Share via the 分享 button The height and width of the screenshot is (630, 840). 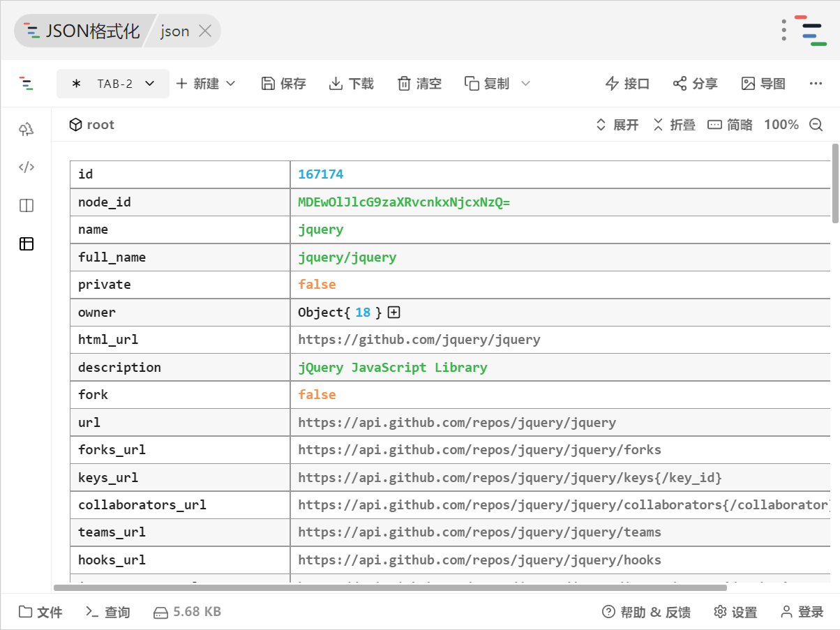(695, 84)
